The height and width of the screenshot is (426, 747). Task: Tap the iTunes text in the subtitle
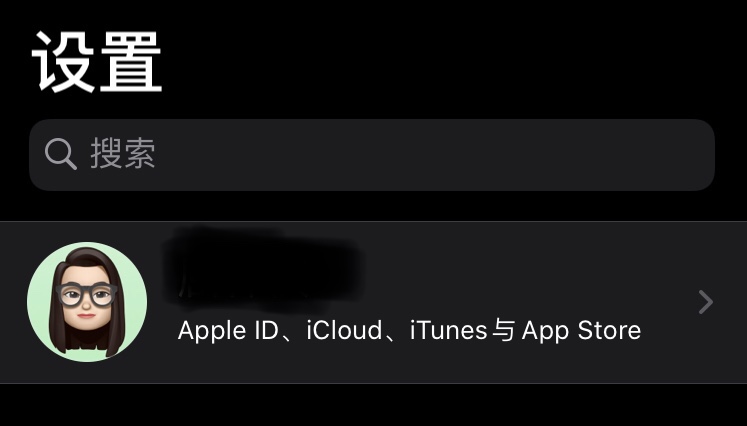448,330
